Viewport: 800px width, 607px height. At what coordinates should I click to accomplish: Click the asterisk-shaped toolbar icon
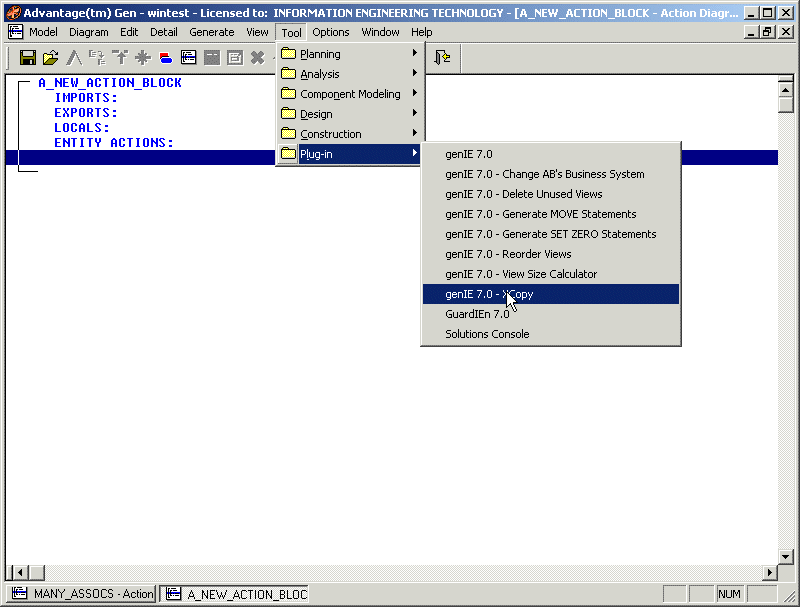tap(142, 58)
